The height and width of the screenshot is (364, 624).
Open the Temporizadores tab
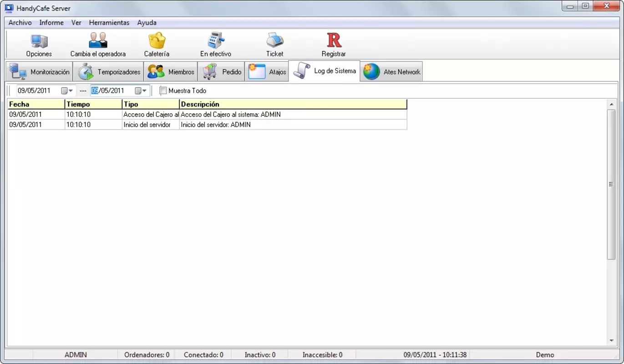(x=108, y=72)
